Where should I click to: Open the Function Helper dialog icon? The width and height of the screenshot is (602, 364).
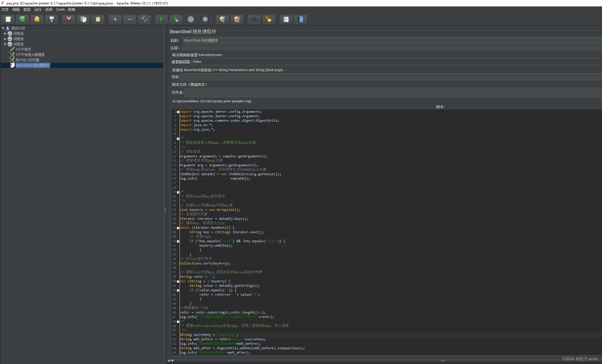pyautogui.click(x=286, y=19)
